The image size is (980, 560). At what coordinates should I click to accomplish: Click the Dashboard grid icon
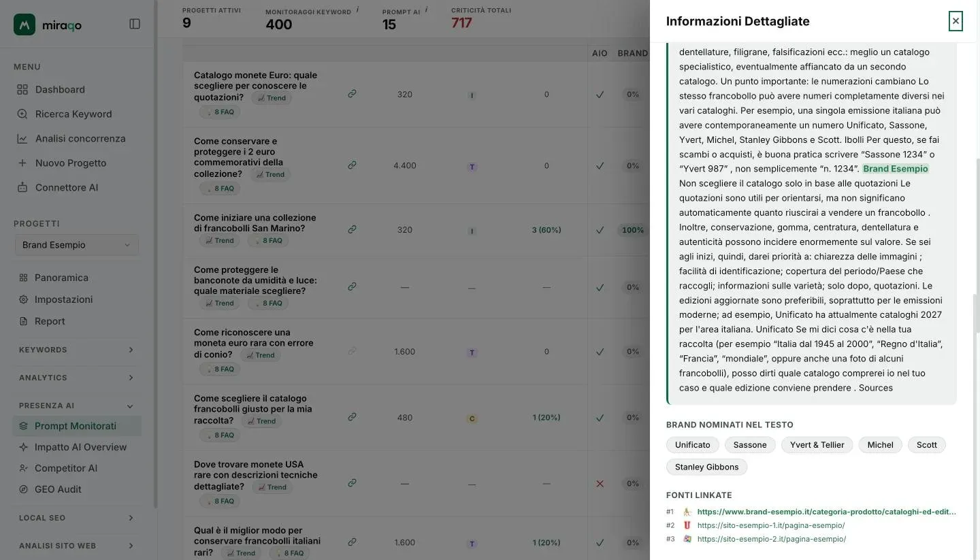(x=22, y=89)
